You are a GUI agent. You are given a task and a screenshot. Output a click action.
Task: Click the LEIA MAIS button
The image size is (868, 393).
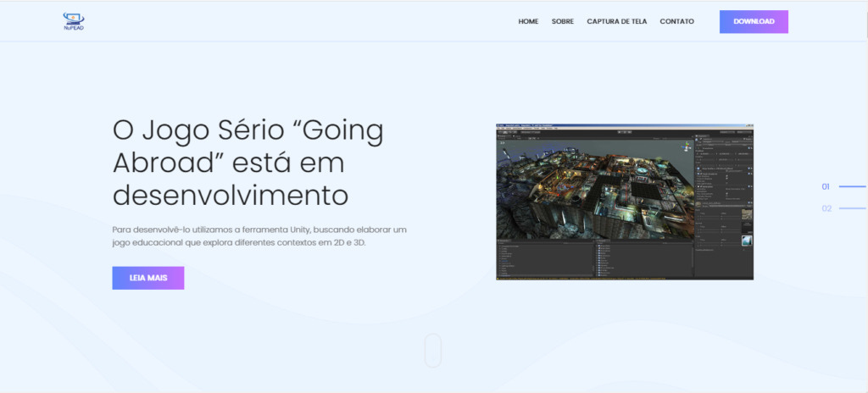coord(147,278)
